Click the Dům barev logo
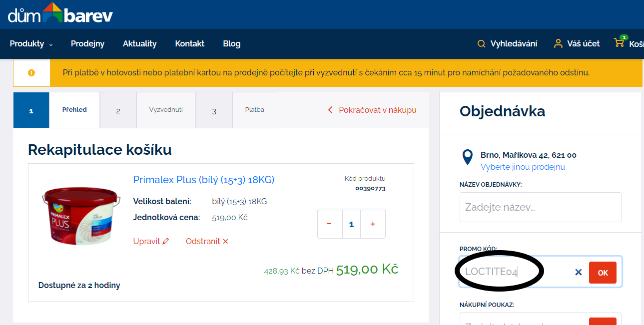The width and height of the screenshot is (644, 325). click(x=60, y=13)
